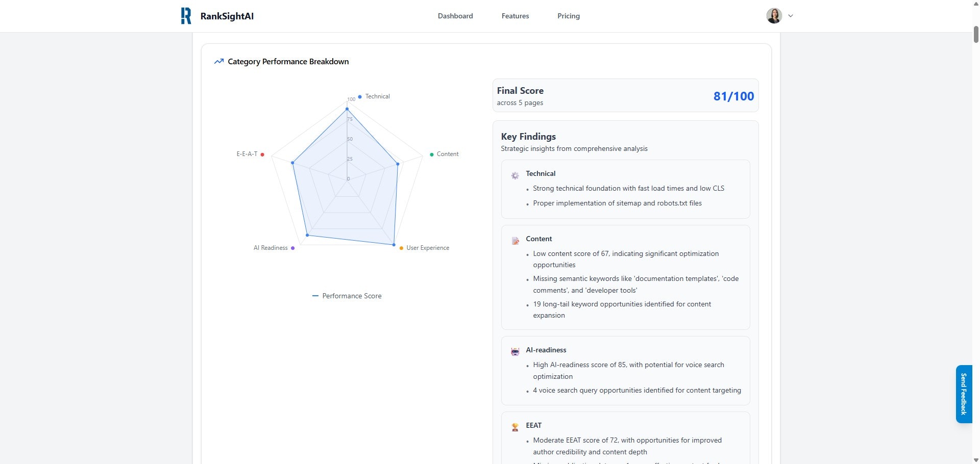This screenshot has width=980, height=464.
Task: Click the page's vertical scrollbar thumb
Action: [x=975, y=34]
